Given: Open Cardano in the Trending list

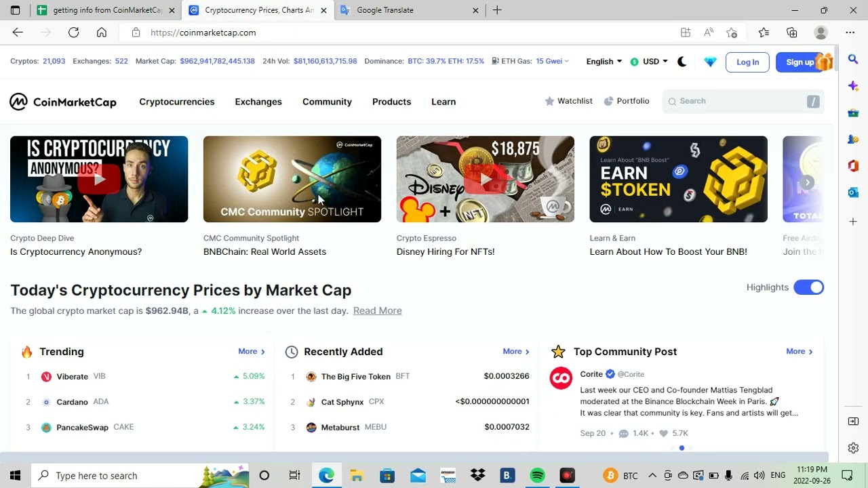Looking at the screenshot, I should click(x=73, y=402).
